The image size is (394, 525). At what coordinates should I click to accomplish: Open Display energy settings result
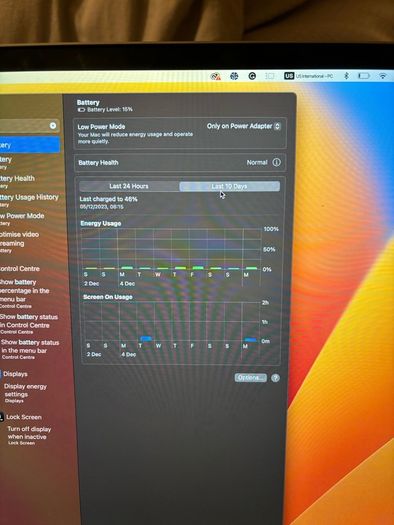click(25, 393)
